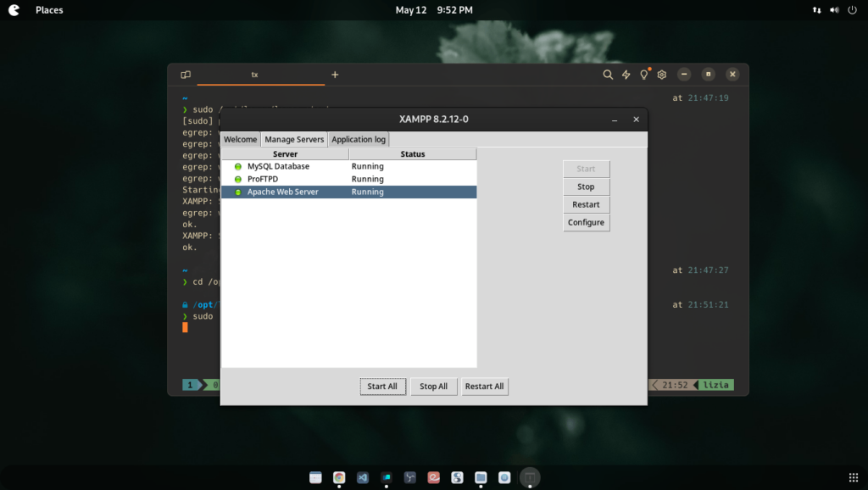Open the Places menu in top bar

click(x=49, y=10)
